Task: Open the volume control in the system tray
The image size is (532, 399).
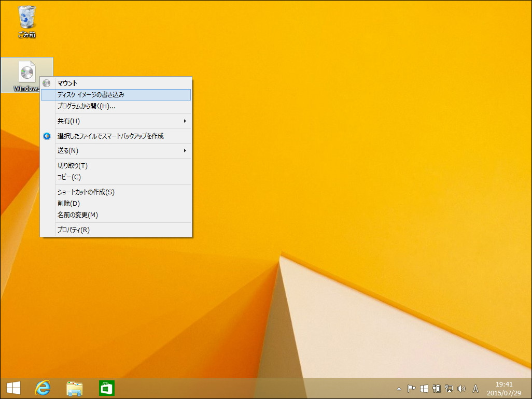Action: point(461,389)
